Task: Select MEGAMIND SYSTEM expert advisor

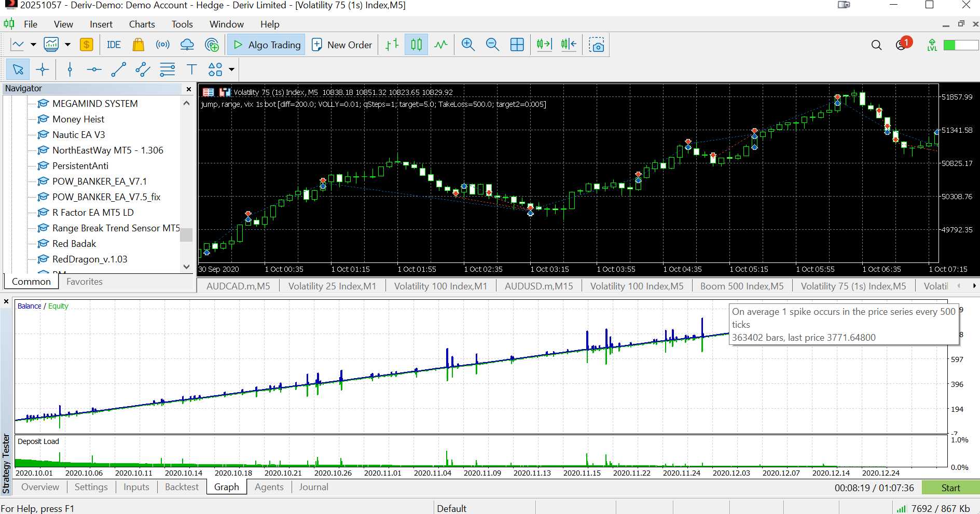Action: [95, 104]
